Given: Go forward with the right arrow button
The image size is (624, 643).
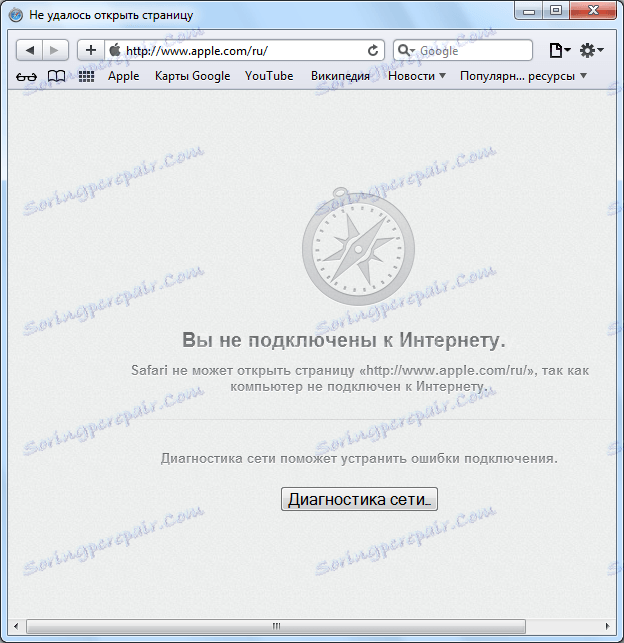Looking at the screenshot, I should coord(55,50).
